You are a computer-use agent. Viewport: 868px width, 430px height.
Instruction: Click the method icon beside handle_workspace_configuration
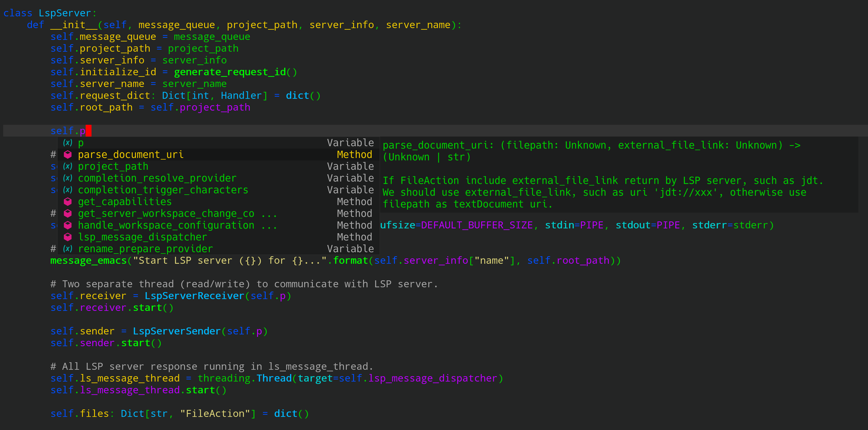click(68, 225)
